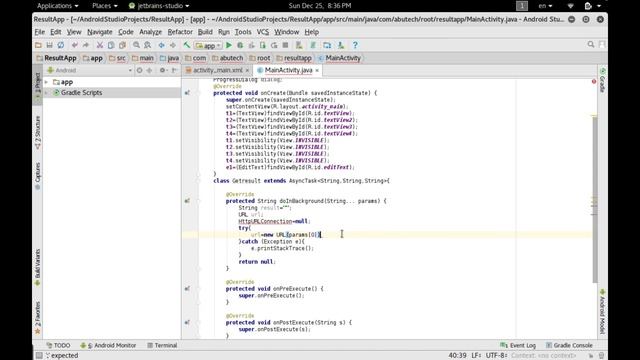Open Replace icon next to Find

coord(147,45)
